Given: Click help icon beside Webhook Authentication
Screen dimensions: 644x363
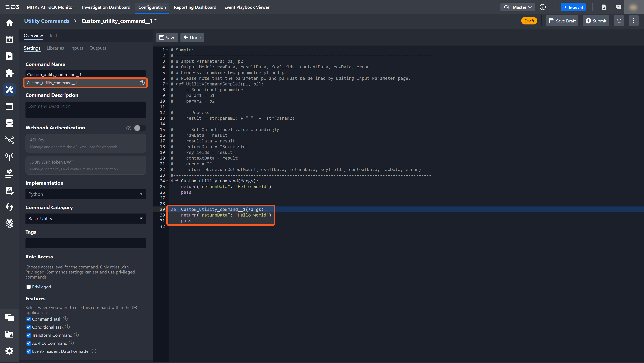Looking at the screenshot, I should click(x=129, y=128).
